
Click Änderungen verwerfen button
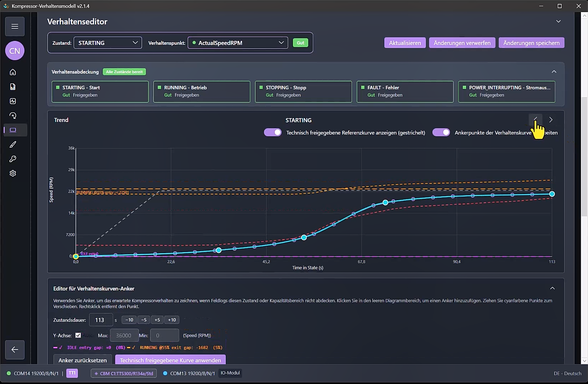[462, 43]
